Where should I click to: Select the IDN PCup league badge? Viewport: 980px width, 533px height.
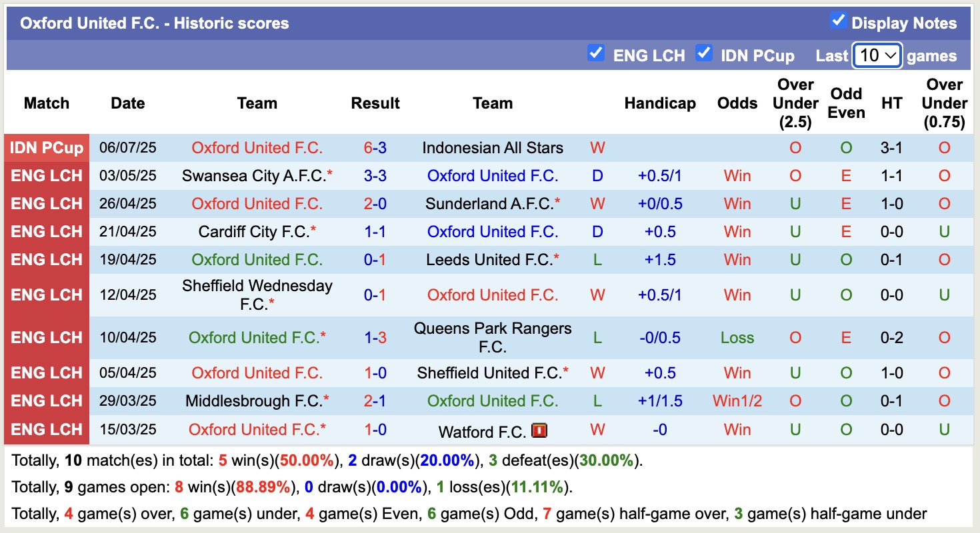coord(46,148)
